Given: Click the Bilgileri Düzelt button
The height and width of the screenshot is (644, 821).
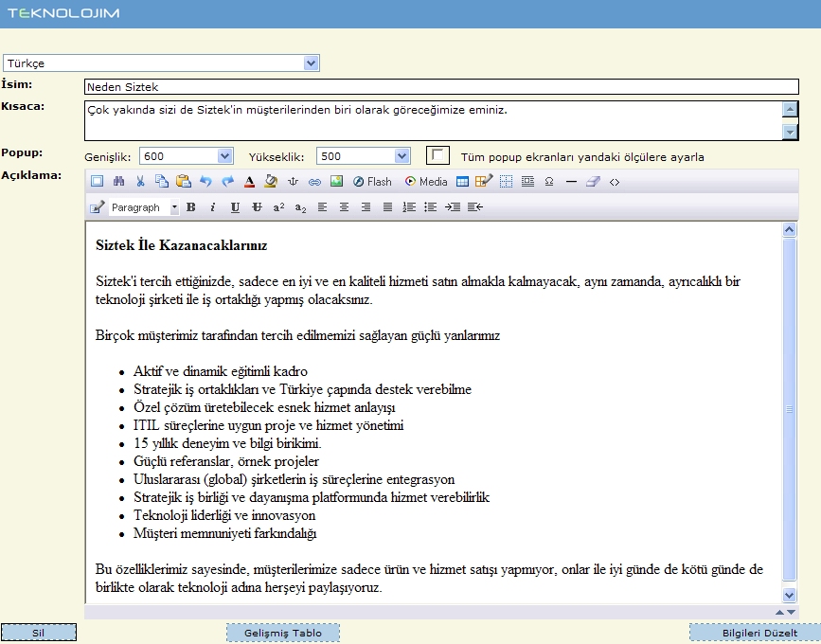Looking at the screenshot, I should tap(755, 633).
